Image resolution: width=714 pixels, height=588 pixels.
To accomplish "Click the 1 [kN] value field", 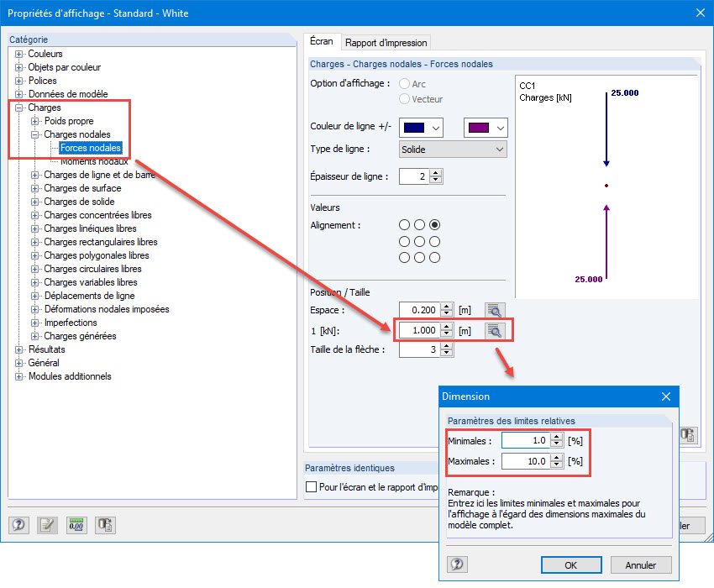I will pyautogui.click(x=419, y=330).
